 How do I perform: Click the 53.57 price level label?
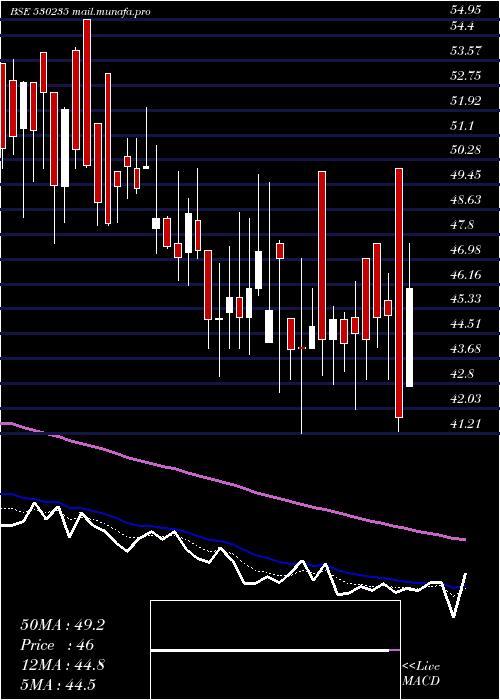(x=466, y=51)
